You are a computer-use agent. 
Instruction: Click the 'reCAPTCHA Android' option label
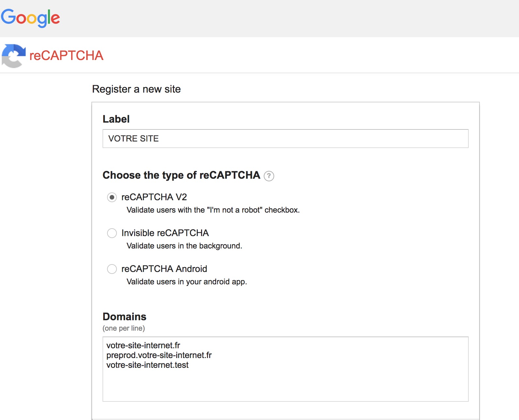(x=164, y=269)
